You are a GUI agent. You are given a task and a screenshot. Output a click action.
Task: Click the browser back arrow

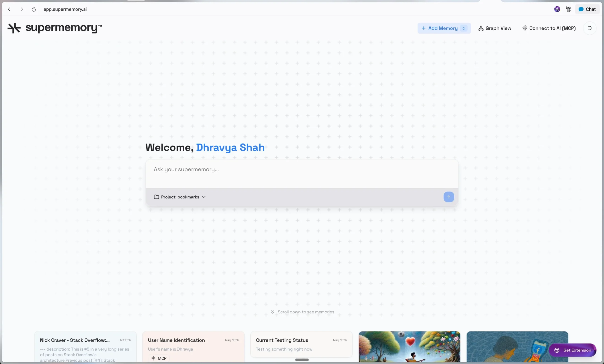[9, 9]
